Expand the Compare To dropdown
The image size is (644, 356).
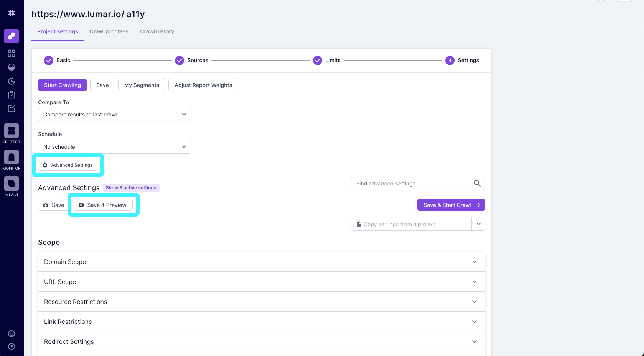pos(114,115)
